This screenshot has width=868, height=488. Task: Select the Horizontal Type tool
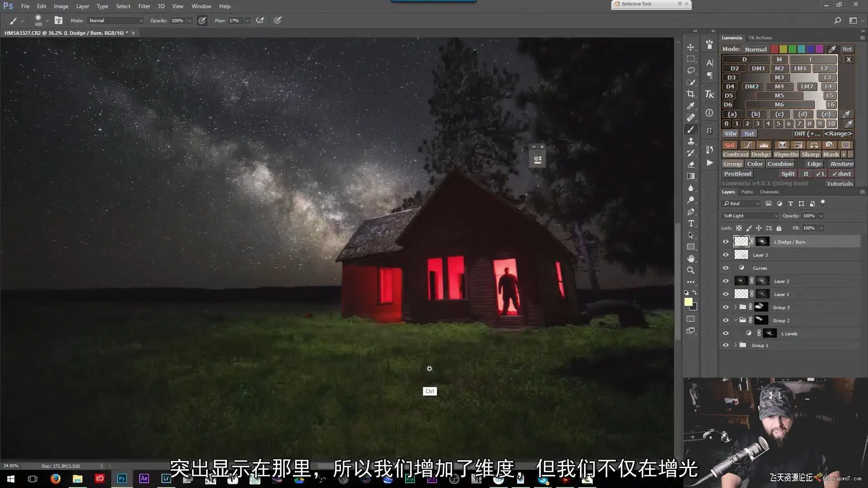pos(691,223)
